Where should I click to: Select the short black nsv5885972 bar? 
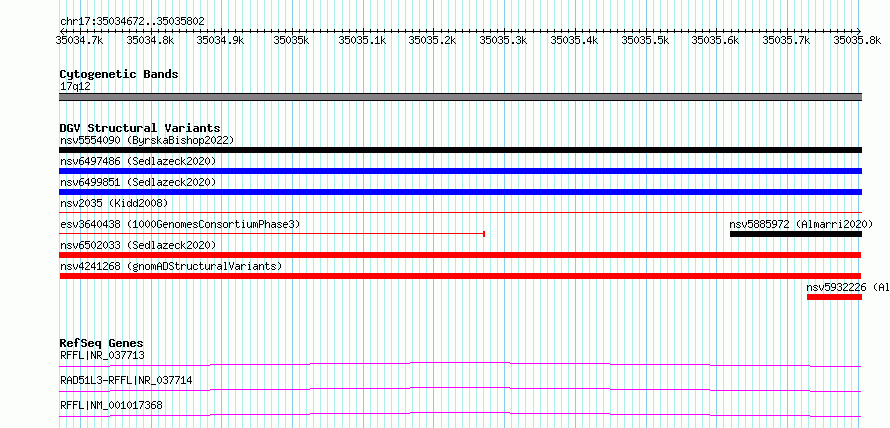[x=796, y=234]
